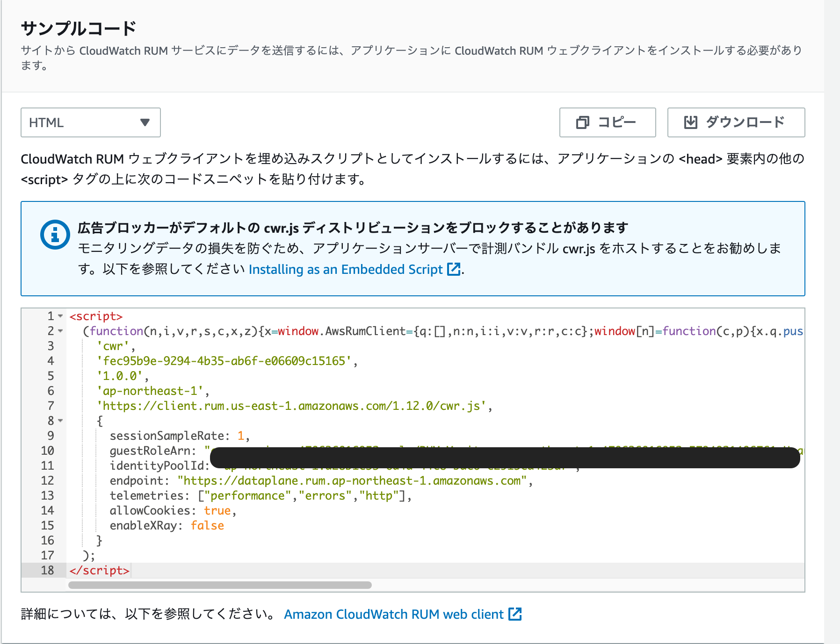840x644 pixels.
Task: Click the コピー (copy) button
Action: click(608, 122)
